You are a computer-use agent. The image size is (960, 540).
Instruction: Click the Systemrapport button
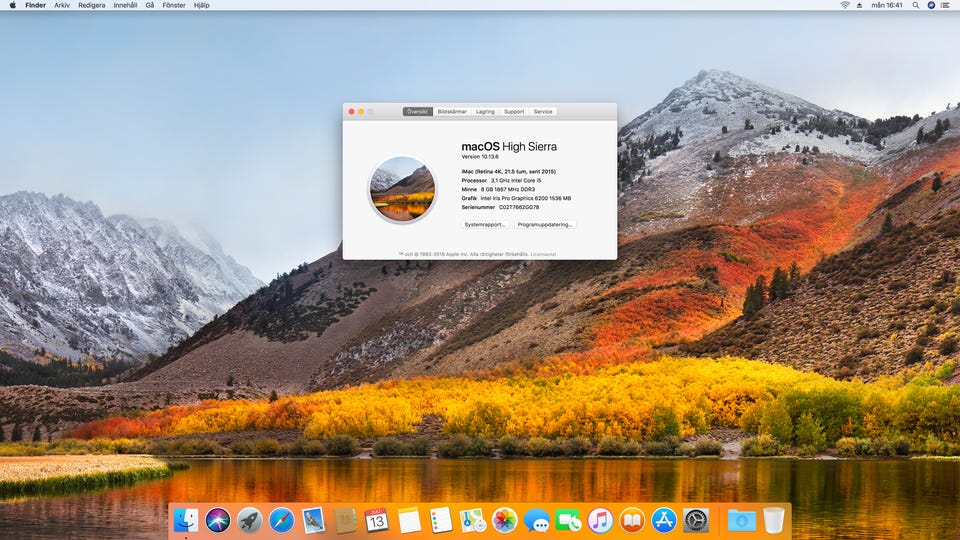pos(485,225)
